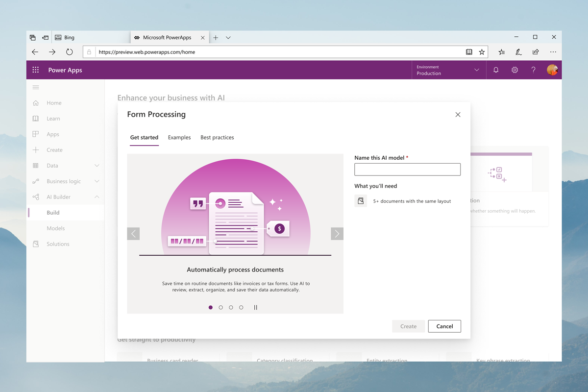Open the Environment Production dropdown
The image size is (588, 392).
pyautogui.click(x=448, y=70)
